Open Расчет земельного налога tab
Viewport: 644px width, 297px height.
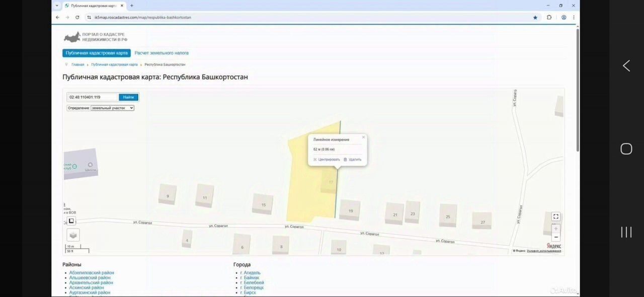162,53
